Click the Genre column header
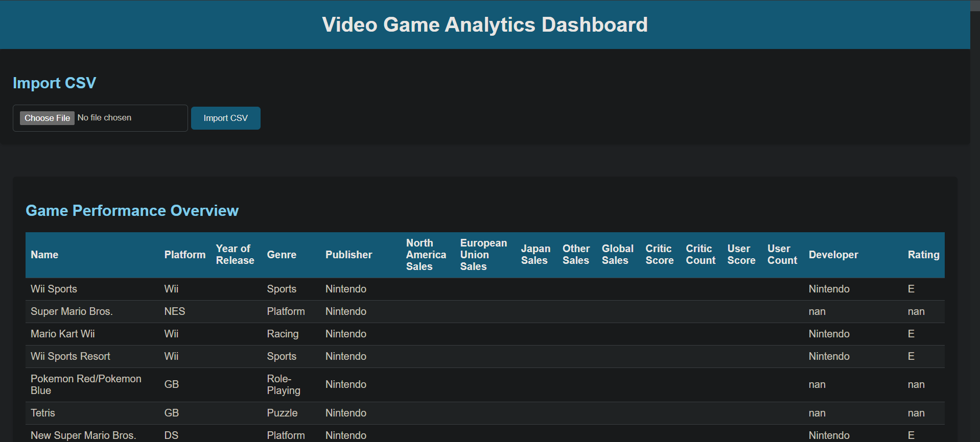The image size is (980, 442). click(282, 255)
